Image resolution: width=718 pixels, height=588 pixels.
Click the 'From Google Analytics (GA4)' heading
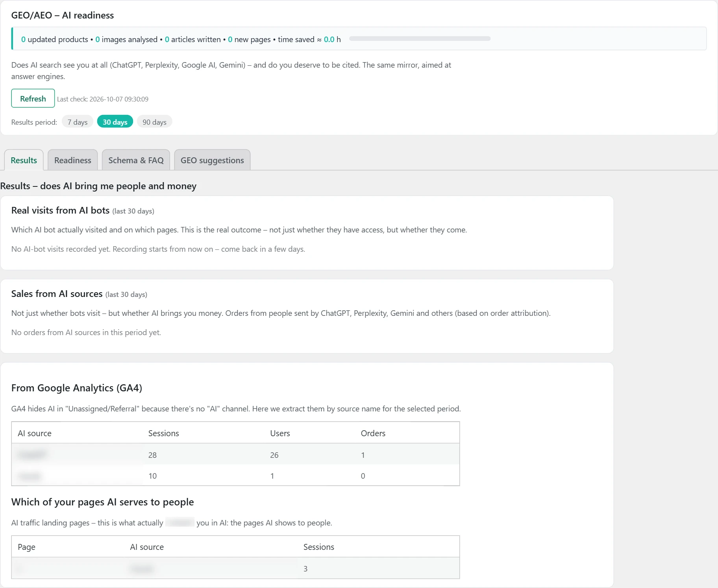click(77, 388)
